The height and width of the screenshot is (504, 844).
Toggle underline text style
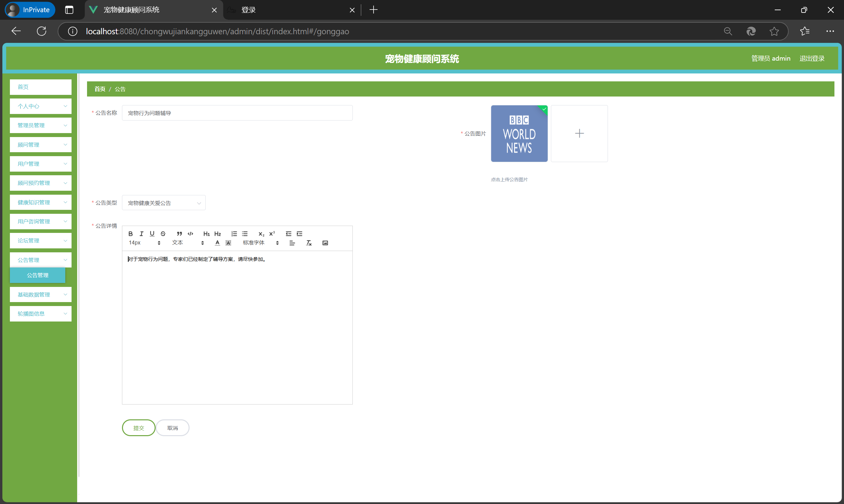152,234
